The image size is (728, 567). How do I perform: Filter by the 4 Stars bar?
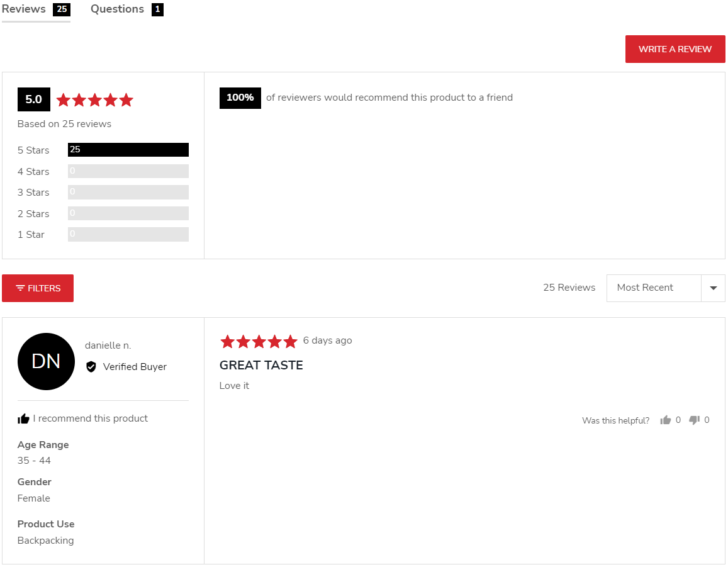pos(128,171)
